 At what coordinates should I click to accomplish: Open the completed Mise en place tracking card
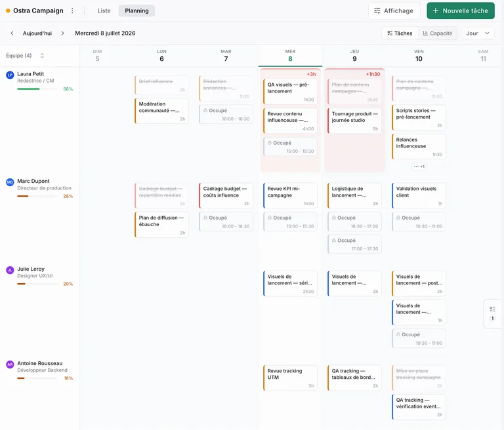[419, 378]
